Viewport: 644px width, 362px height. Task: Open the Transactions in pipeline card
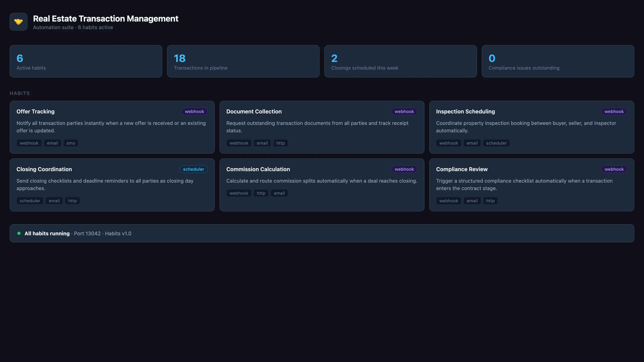tap(243, 61)
